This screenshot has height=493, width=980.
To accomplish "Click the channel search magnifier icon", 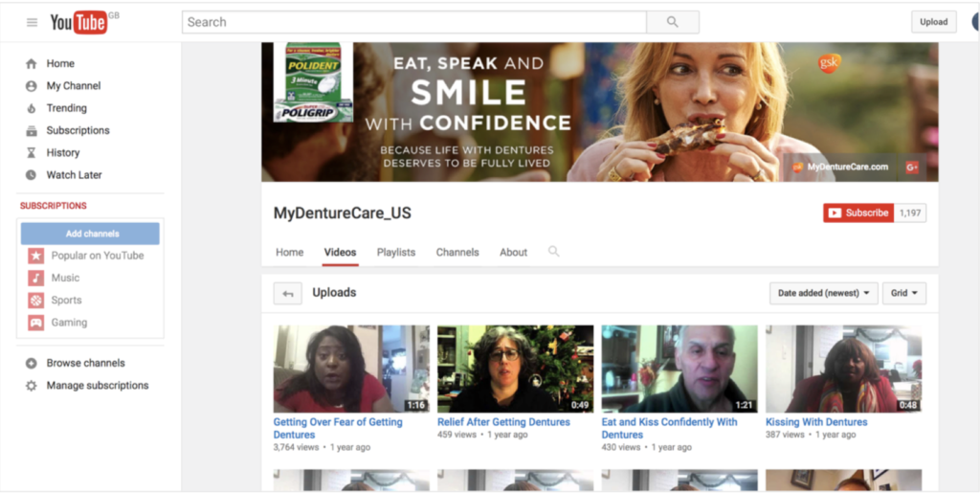I will tap(554, 252).
